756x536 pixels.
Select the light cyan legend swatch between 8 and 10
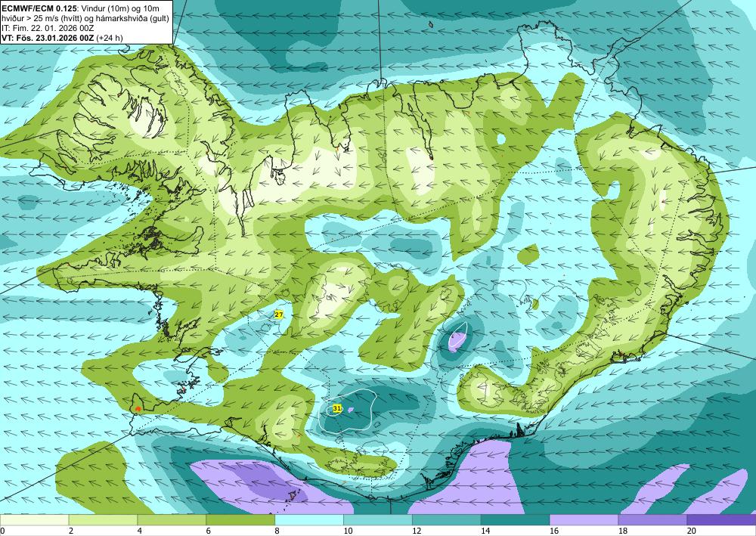(x=309, y=519)
